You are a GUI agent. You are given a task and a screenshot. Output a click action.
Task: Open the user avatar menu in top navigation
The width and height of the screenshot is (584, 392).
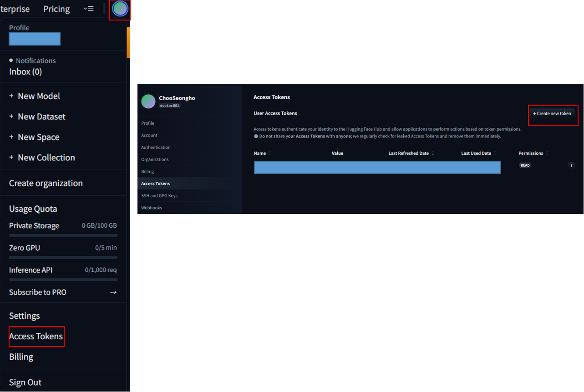(x=120, y=9)
